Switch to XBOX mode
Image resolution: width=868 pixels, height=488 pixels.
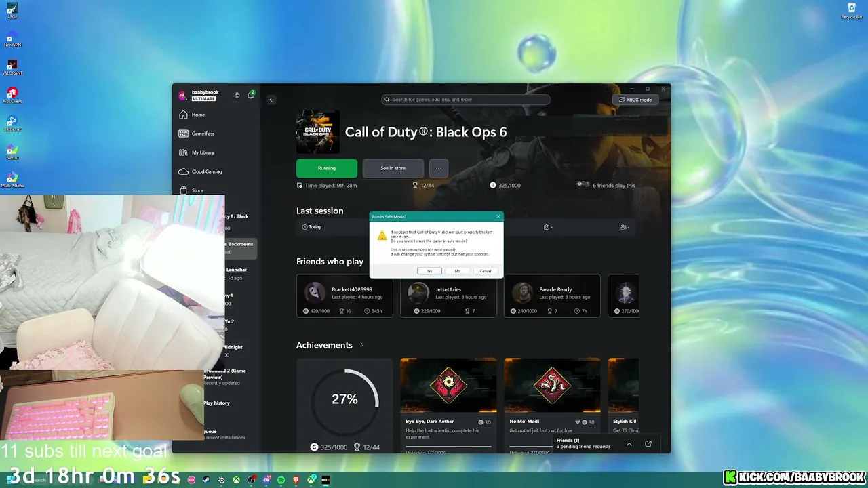click(635, 100)
